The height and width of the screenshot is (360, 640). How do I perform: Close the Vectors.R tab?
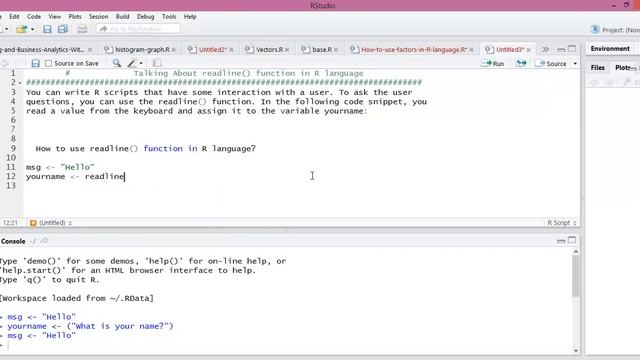pyautogui.click(x=287, y=50)
